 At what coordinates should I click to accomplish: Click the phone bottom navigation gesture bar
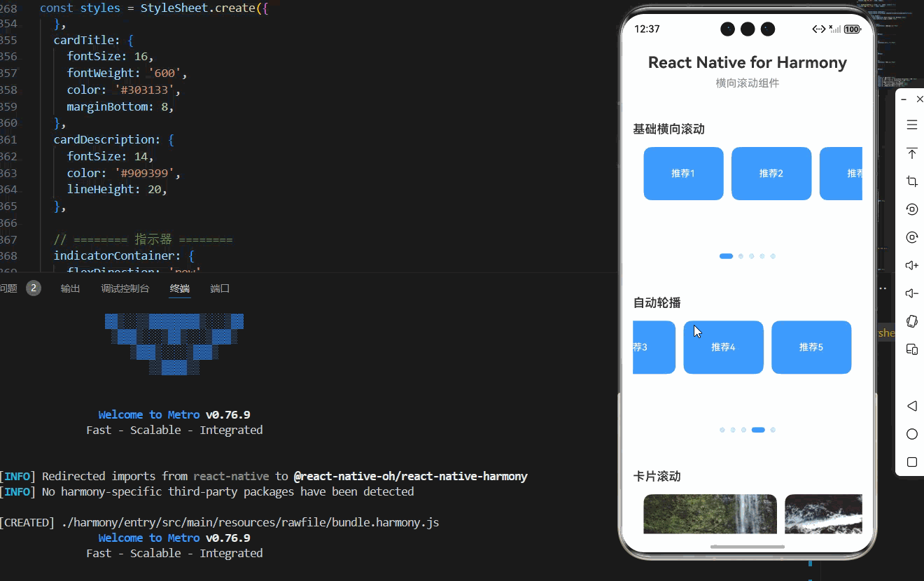748,547
